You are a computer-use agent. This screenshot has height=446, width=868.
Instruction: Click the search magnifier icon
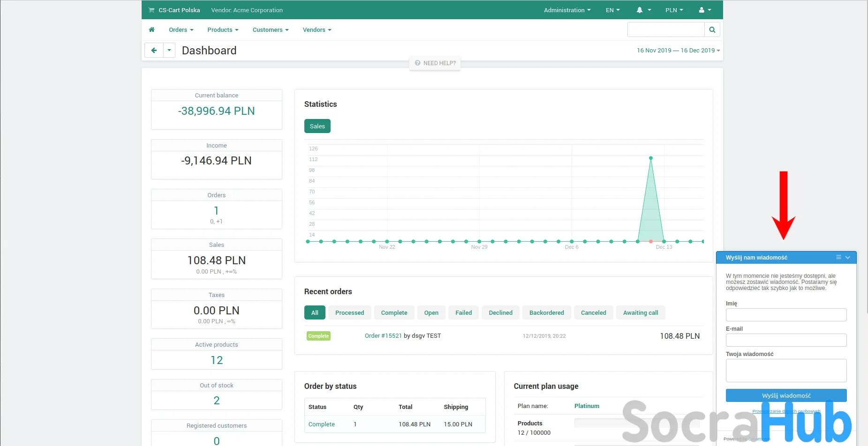pos(712,30)
